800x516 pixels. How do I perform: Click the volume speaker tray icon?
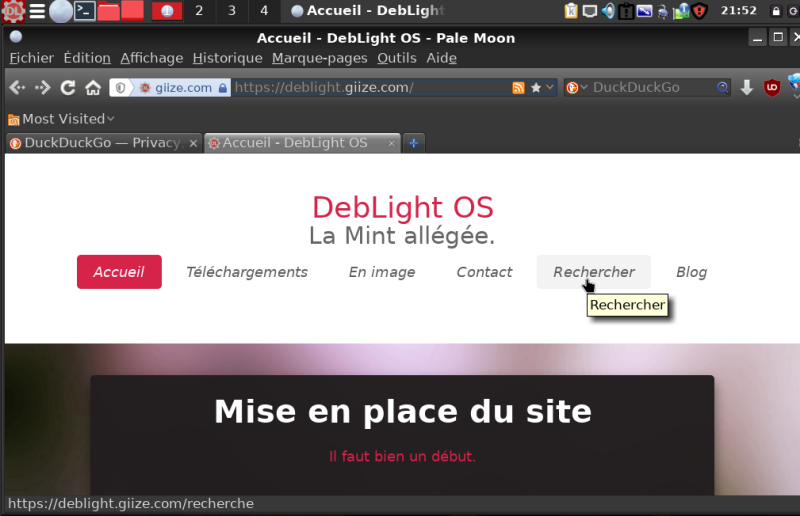click(607, 11)
